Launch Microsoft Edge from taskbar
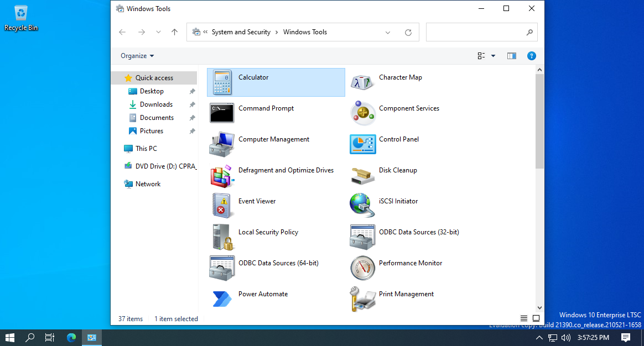Image resolution: width=644 pixels, height=346 pixels. click(71, 337)
